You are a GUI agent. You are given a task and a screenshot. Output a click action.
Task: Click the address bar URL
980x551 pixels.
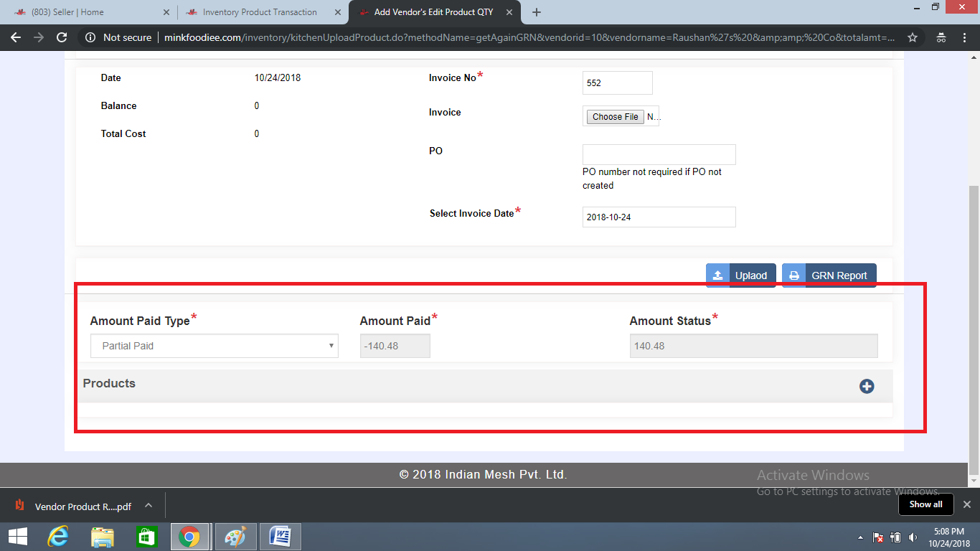529,37
